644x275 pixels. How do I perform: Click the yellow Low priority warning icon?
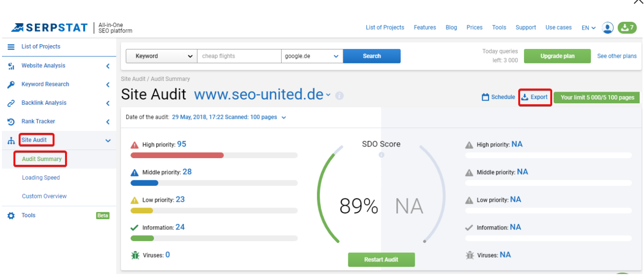pos(135,200)
